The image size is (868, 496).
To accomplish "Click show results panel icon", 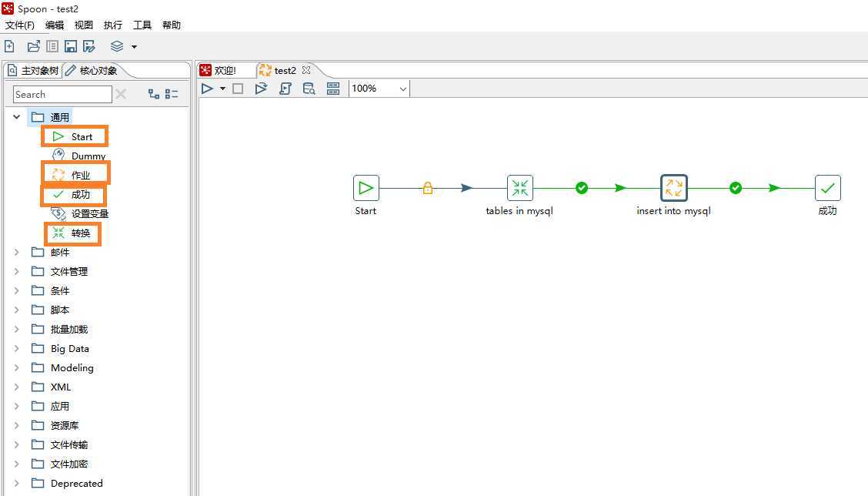I will point(333,89).
